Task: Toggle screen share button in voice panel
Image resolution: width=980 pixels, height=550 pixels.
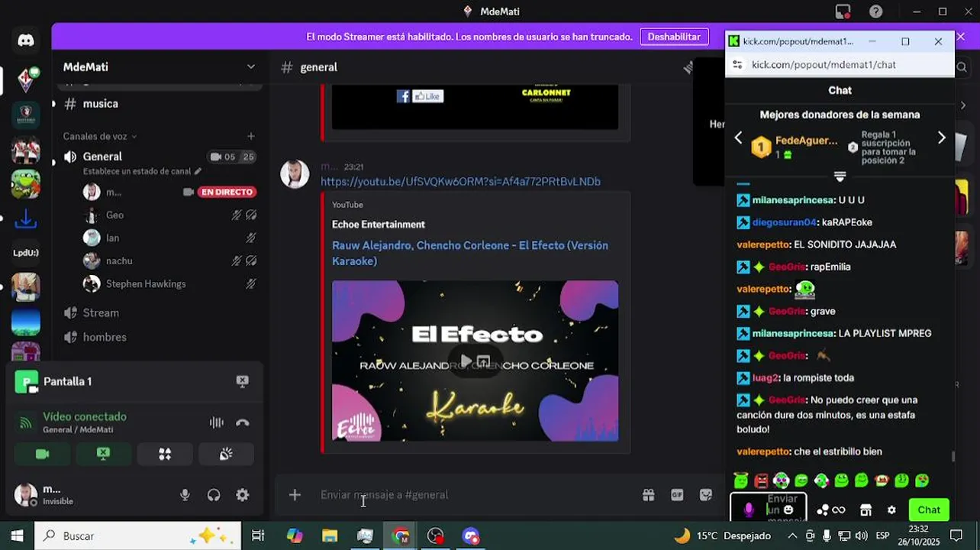Action: 104,454
